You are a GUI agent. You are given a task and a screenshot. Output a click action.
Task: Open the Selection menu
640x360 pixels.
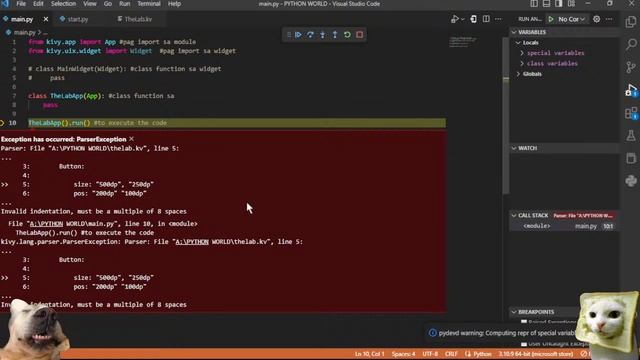[63, 4]
